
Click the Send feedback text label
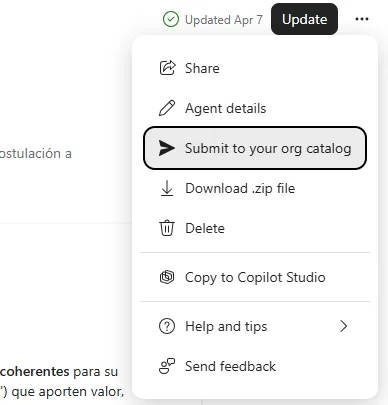(x=230, y=366)
